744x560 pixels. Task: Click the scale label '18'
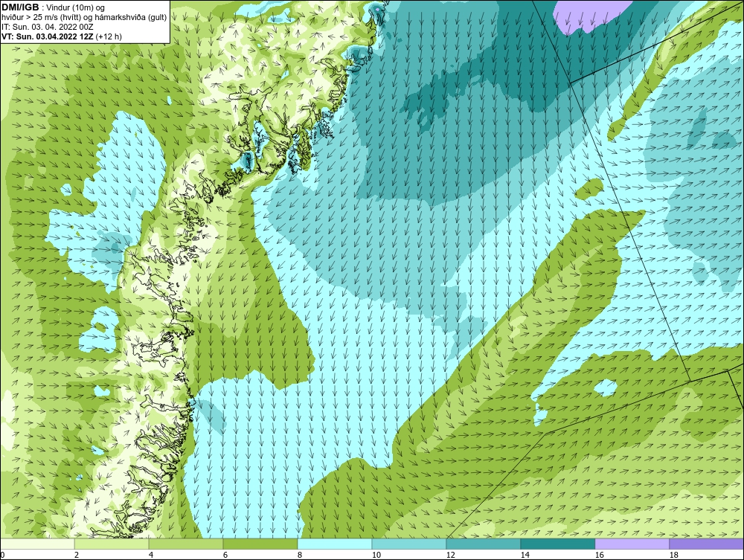tap(674, 555)
